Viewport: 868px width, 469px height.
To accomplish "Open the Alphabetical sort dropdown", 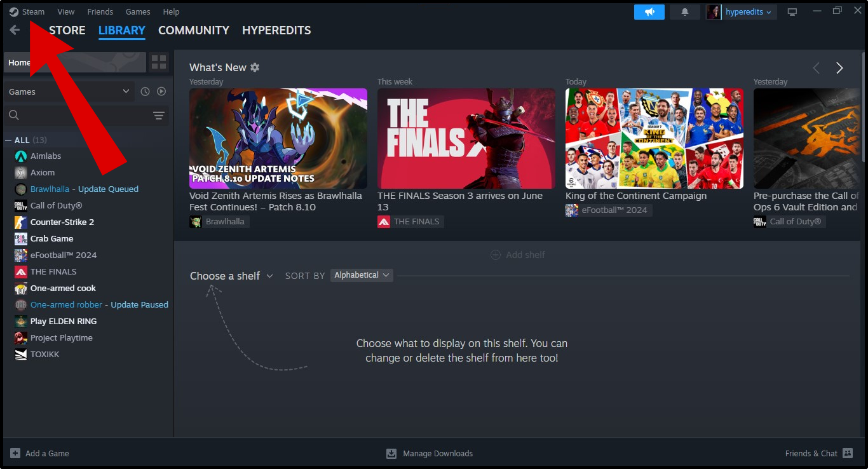I will pyautogui.click(x=362, y=275).
